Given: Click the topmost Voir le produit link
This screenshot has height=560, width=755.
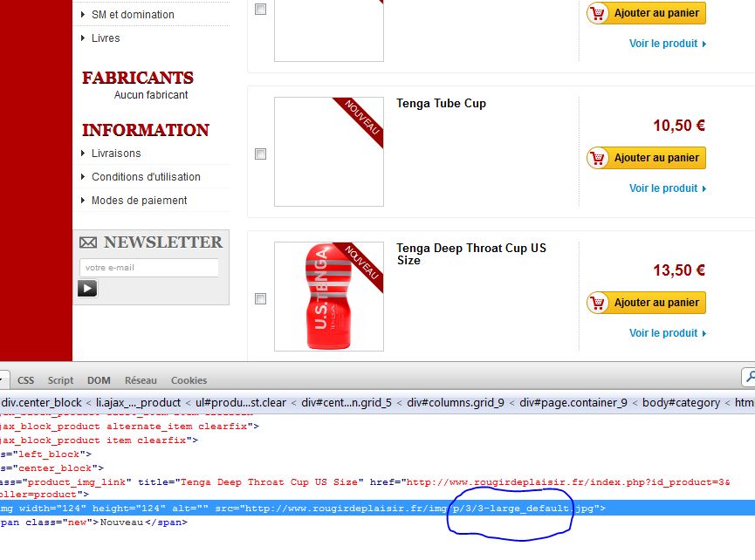Looking at the screenshot, I should 668,44.
